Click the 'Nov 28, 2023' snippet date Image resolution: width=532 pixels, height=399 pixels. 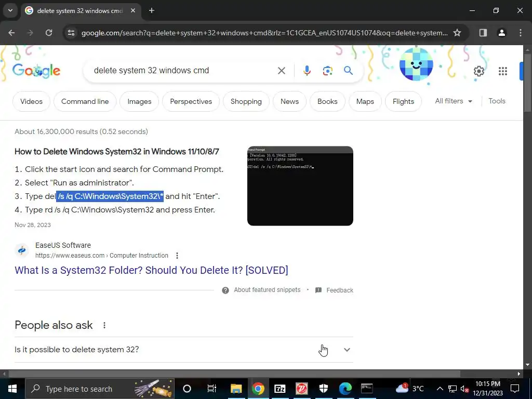[33, 225]
